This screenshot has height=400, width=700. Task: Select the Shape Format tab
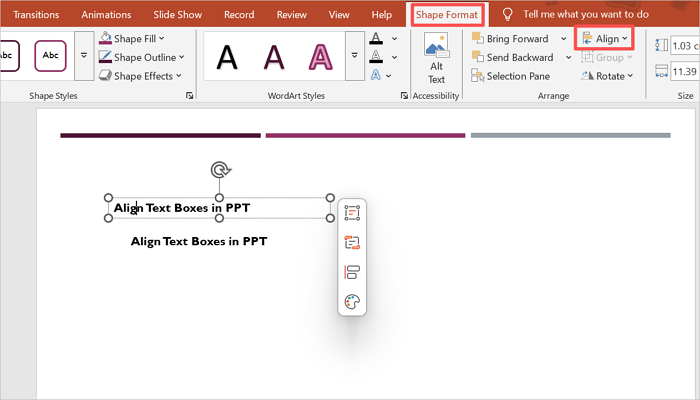coord(447,15)
